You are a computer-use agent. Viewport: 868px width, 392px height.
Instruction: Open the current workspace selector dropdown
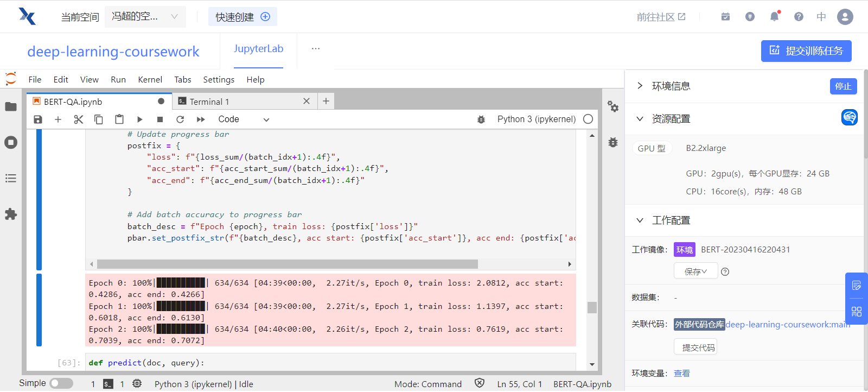point(145,17)
